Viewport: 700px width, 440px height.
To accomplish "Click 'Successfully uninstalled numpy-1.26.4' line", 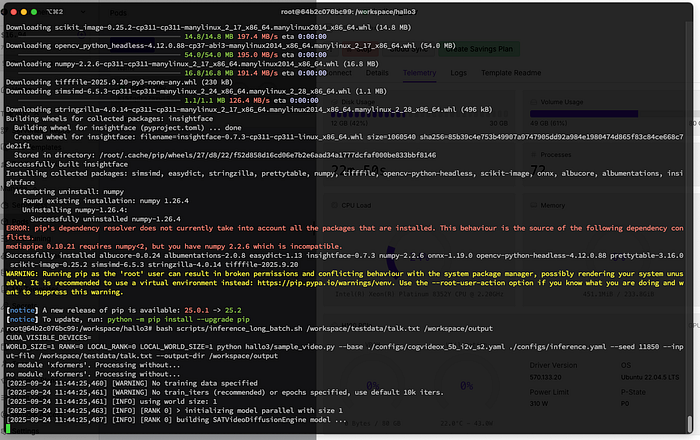I will click(x=105, y=219).
